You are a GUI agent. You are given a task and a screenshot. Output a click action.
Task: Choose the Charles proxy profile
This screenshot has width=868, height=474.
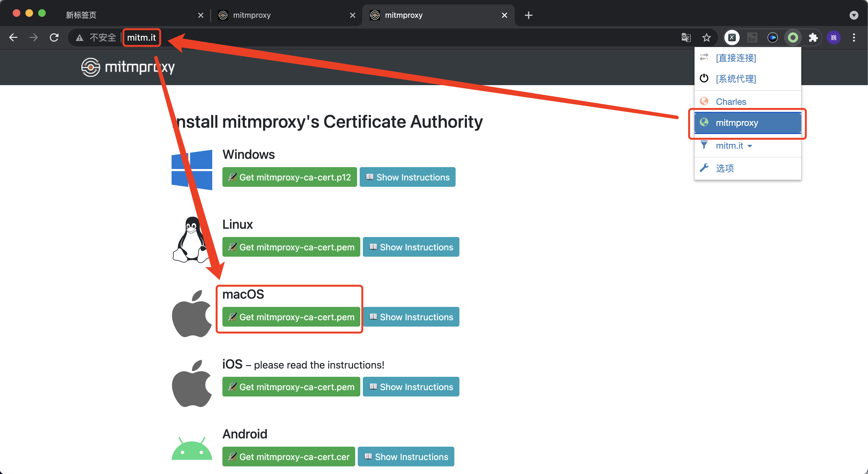tap(748, 101)
